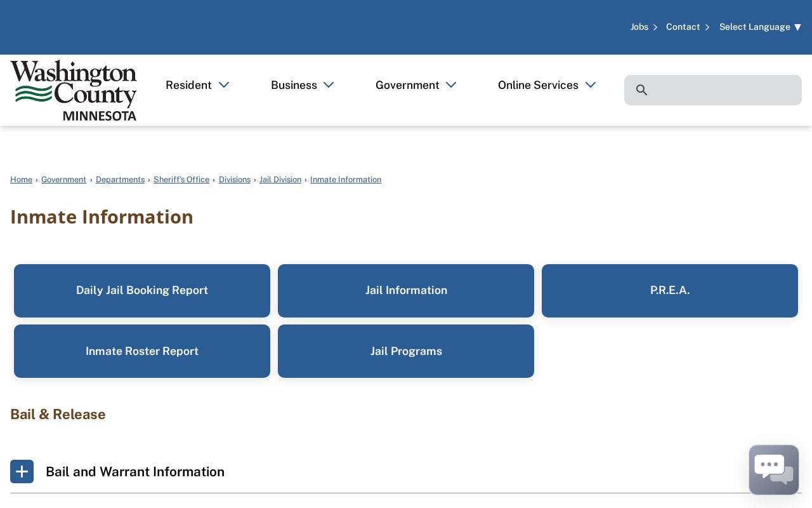The width and height of the screenshot is (812, 508).
Task: Open the Resident navigation menu item
Action: point(188,85)
